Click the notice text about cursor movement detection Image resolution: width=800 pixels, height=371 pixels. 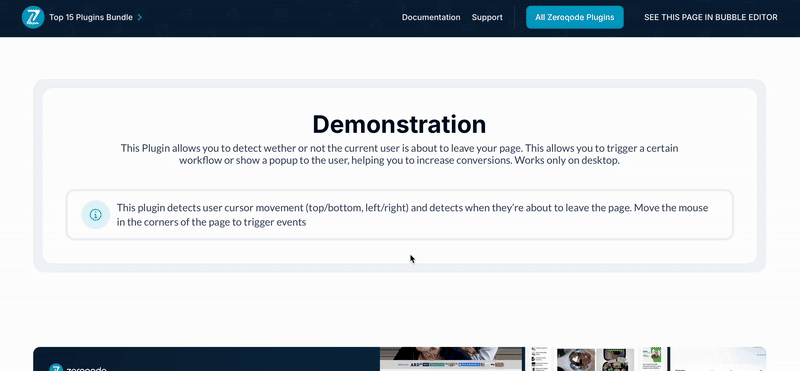pyautogui.click(x=412, y=215)
